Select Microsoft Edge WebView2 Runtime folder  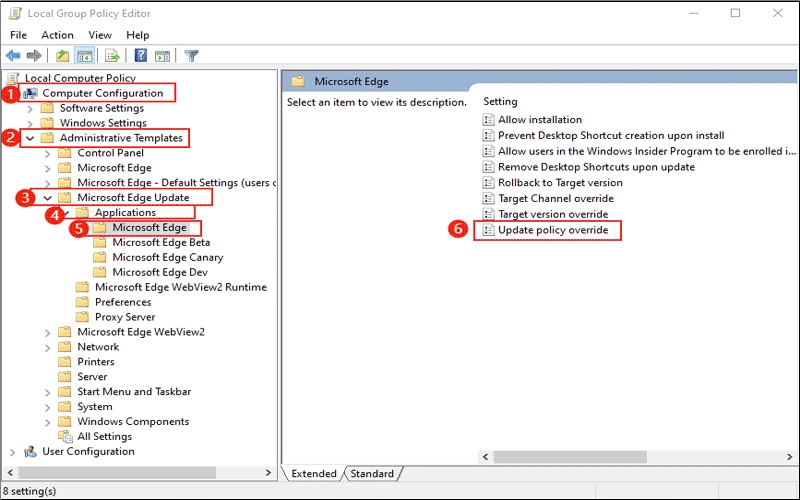181,287
